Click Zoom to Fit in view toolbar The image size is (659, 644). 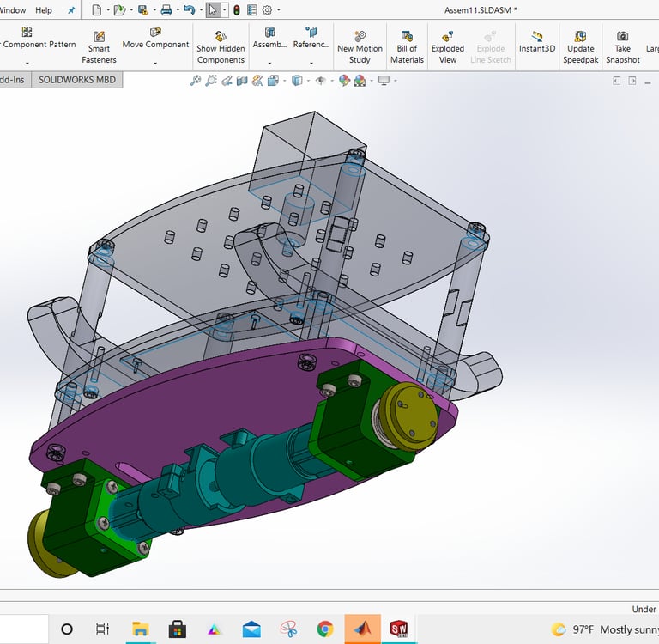pos(196,81)
